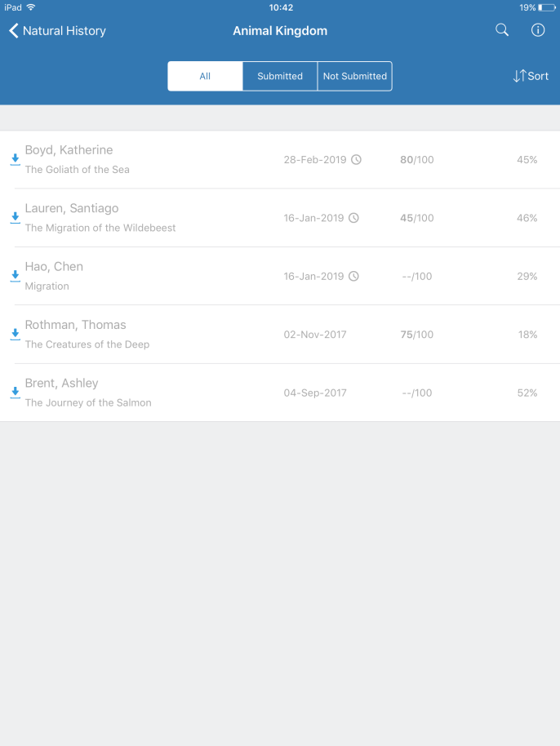Tap the Sort arrows icon

[519, 76]
